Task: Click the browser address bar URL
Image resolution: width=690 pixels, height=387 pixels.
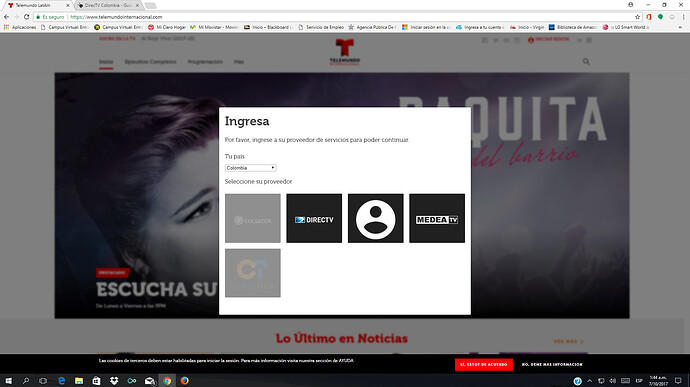Action: tap(116, 17)
